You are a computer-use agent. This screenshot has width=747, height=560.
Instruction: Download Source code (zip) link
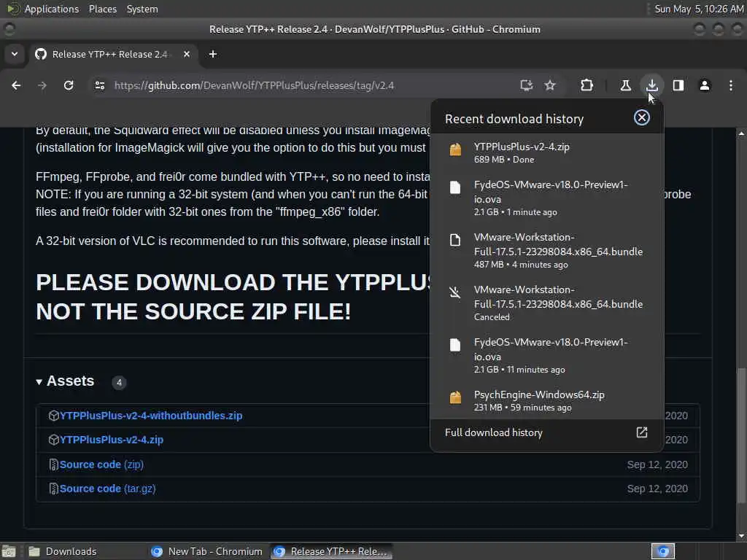pyautogui.click(x=101, y=464)
